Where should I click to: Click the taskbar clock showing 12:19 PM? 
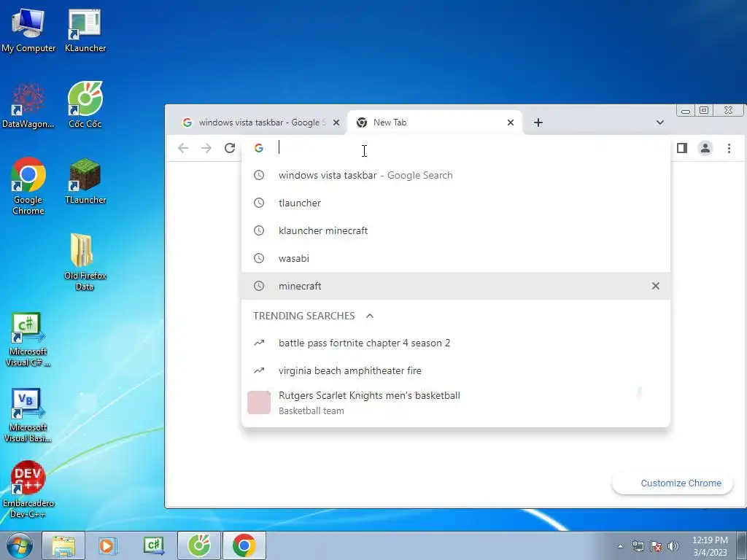[x=710, y=546]
